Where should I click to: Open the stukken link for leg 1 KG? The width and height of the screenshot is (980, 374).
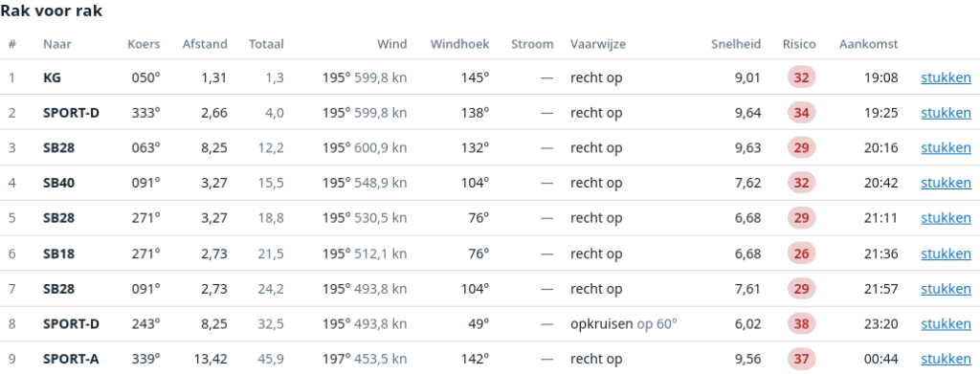(x=946, y=78)
